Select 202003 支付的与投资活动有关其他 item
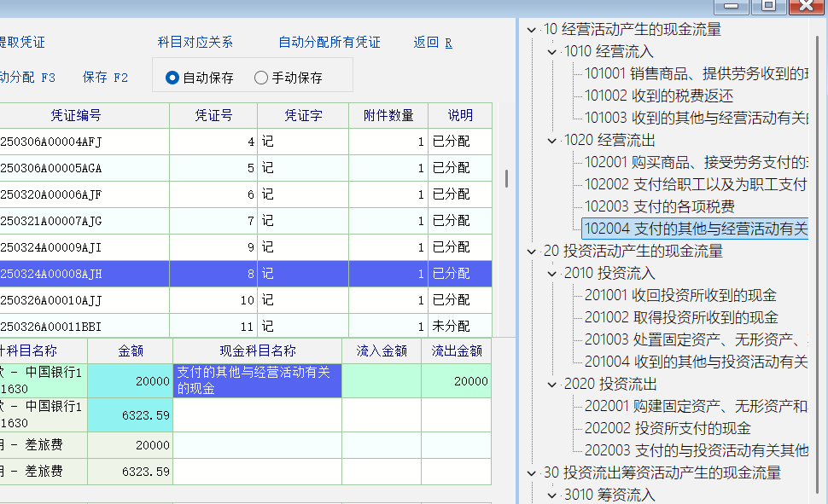The image size is (828, 504). 696,450
